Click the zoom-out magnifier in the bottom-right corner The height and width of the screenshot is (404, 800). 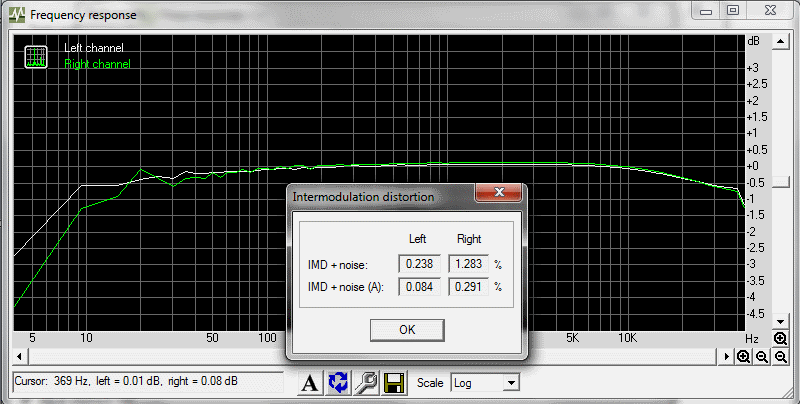pos(781,357)
